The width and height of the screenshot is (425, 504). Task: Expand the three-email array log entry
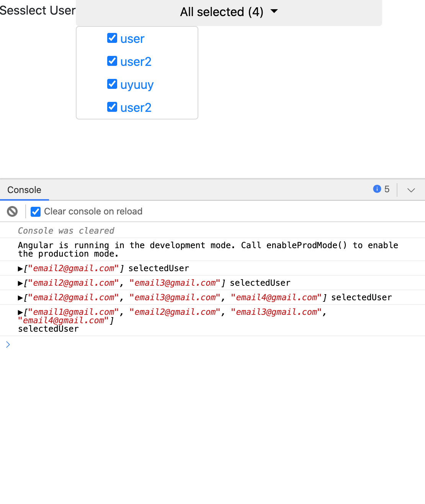click(20, 298)
